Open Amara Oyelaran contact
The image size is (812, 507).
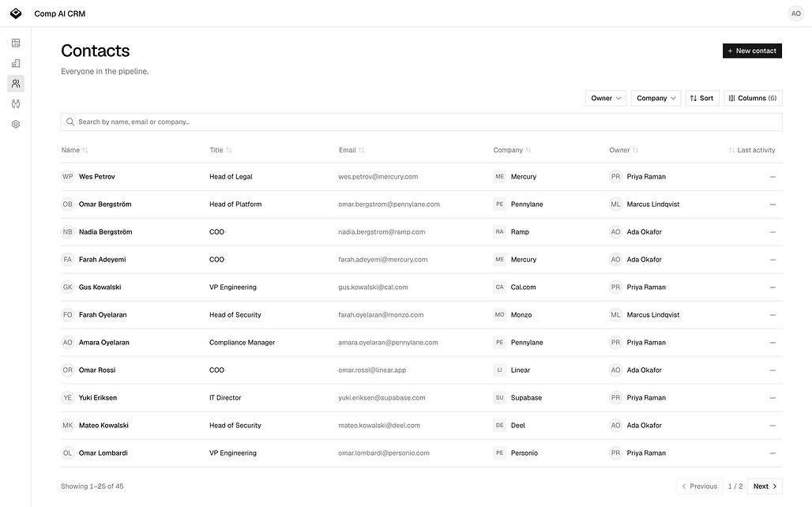point(104,342)
